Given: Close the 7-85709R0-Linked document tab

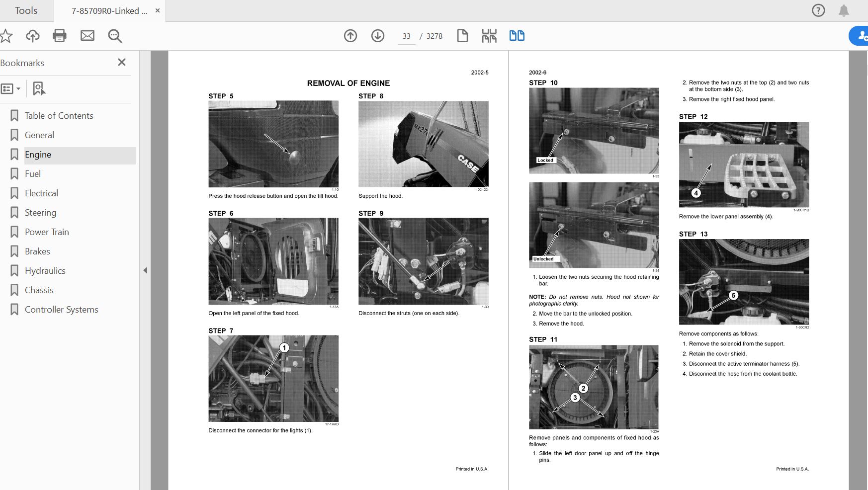Looking at the screenshot, I should pos(158,10).
